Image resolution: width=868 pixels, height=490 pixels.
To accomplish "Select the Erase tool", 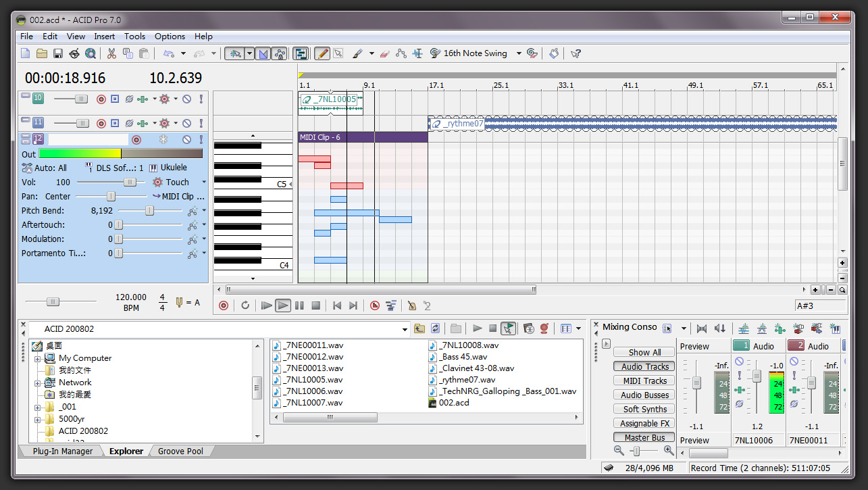I will click(x=385, y=53).
